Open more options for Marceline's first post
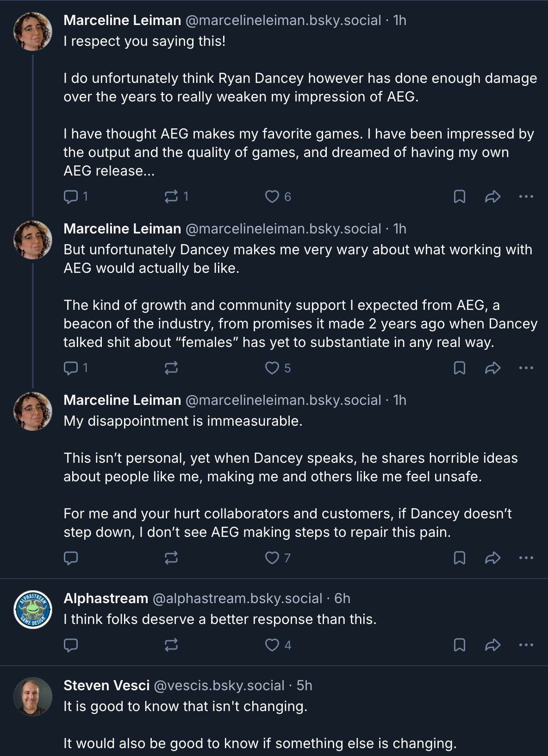Image resolution: width=548 pixels, height=756 pixels. click(526, 197)
